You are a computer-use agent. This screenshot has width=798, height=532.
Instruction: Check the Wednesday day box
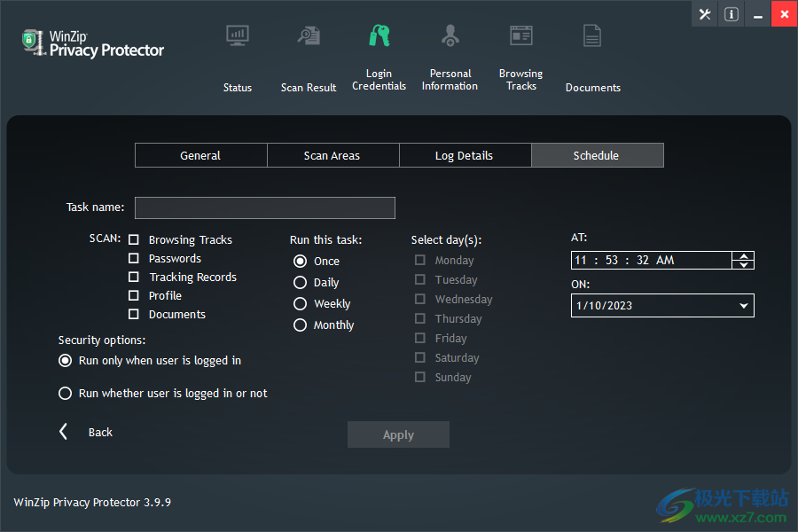(420, 299)
